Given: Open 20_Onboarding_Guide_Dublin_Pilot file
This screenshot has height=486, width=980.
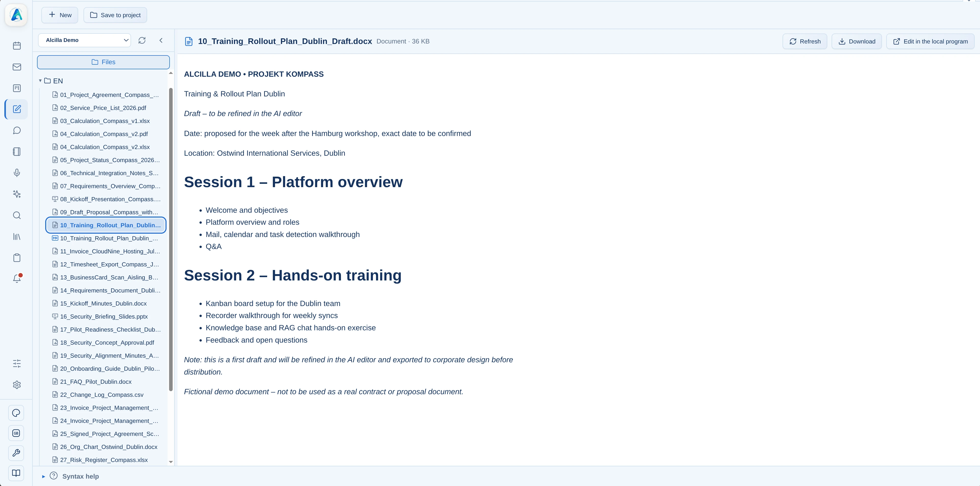Looking at the screenshot, I should [106, 369].
